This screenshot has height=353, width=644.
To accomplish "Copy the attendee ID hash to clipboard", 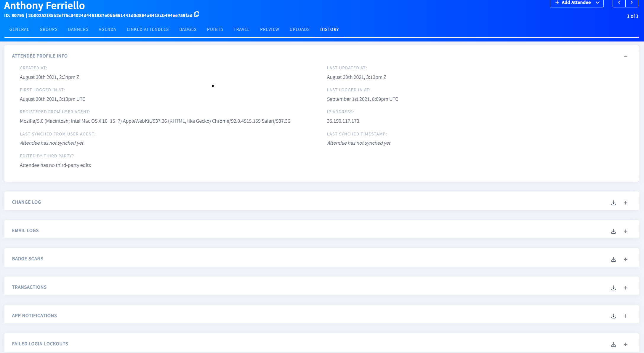I will pos(197,14).
